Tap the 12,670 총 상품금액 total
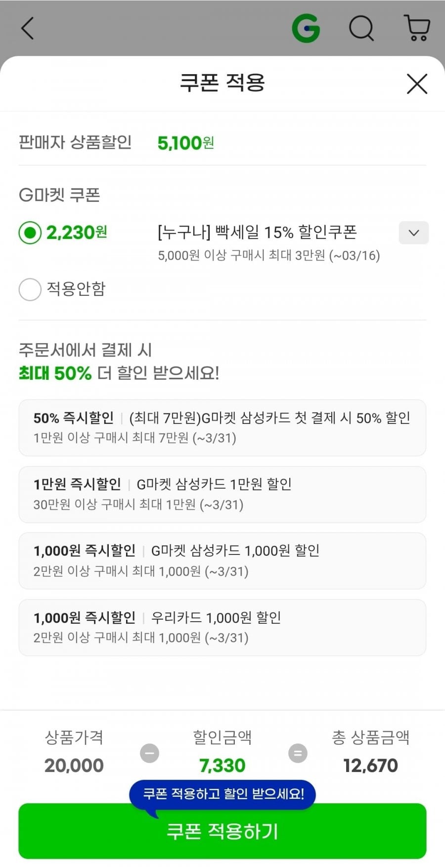The width and height of the screenshot is (445, 868). tap(370, 766)
